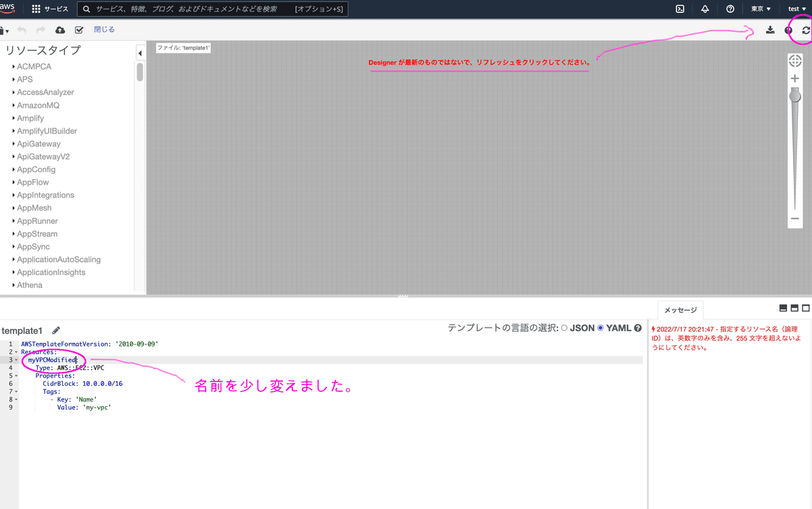Minimize the editor pane split icon

pyautogui.click(x=784, y=308)
